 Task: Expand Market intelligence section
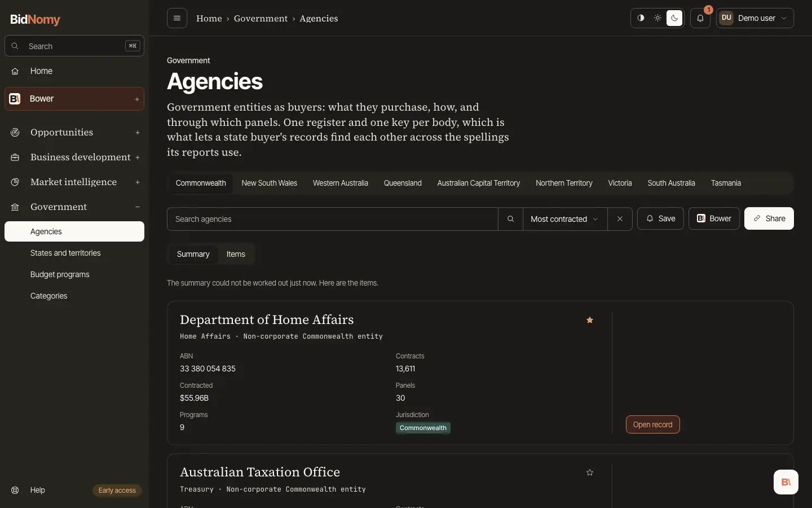[x=138, y=182]
